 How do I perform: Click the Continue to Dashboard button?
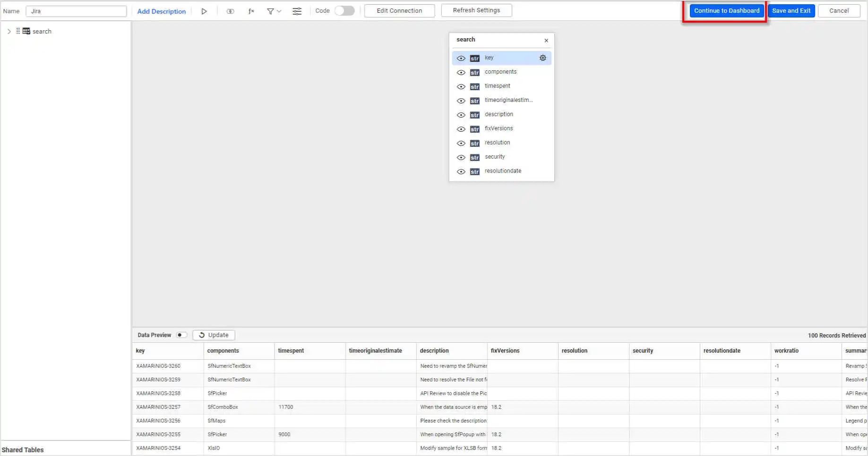point(726,11)
